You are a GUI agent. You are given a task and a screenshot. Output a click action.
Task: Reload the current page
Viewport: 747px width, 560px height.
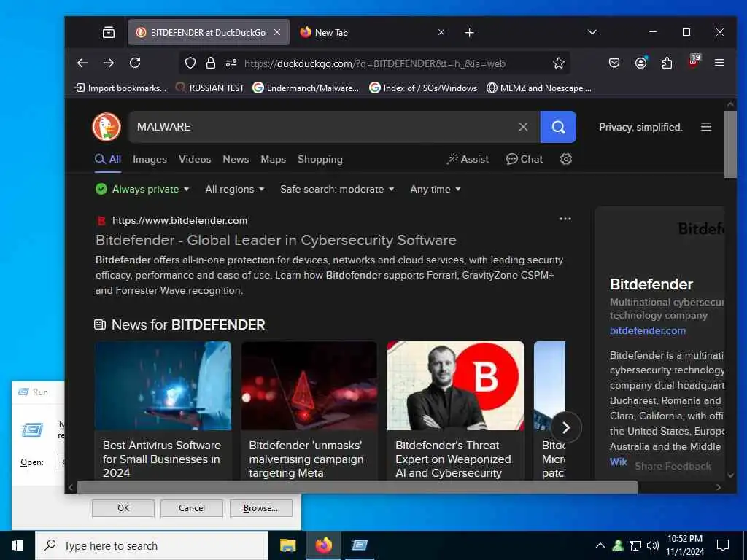135,63
